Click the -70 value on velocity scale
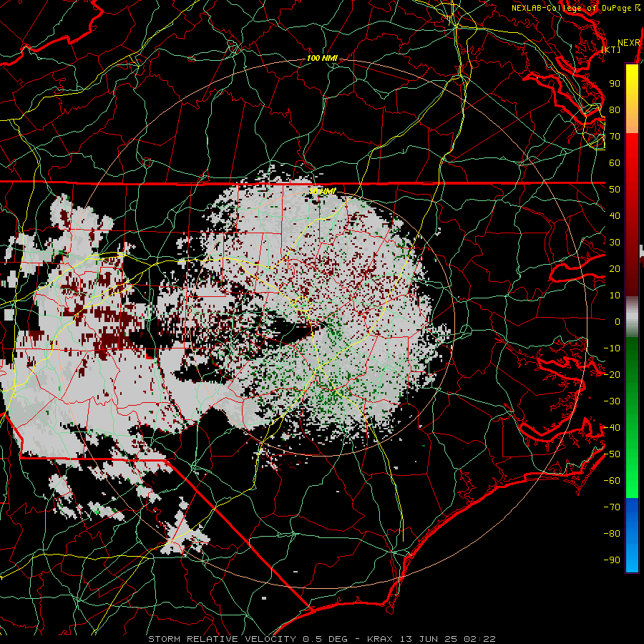Screen dimensions: 644x644 [x=612, y=507]
